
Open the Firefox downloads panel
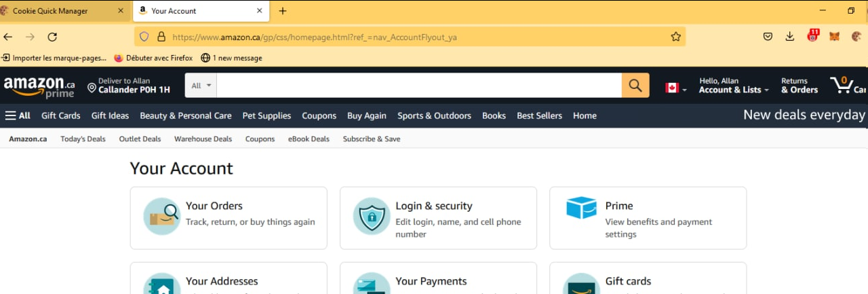[x=790, y=37]
